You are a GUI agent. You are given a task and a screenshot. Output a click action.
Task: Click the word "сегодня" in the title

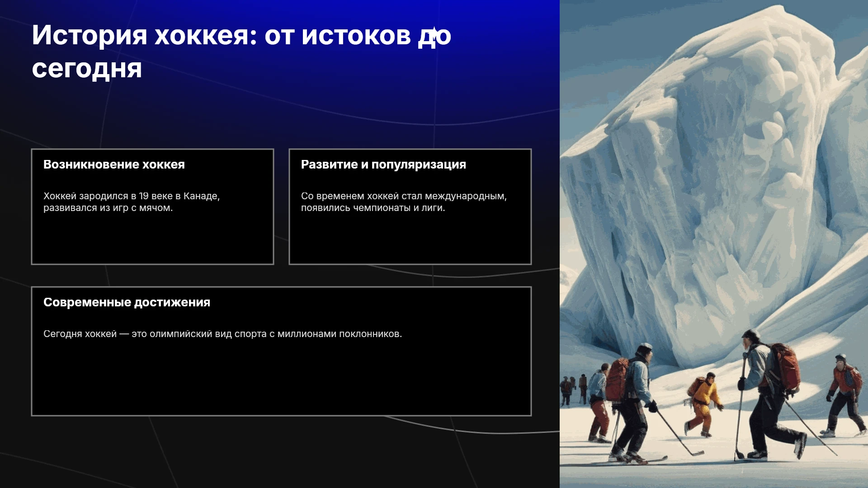(x=87, y=69)
